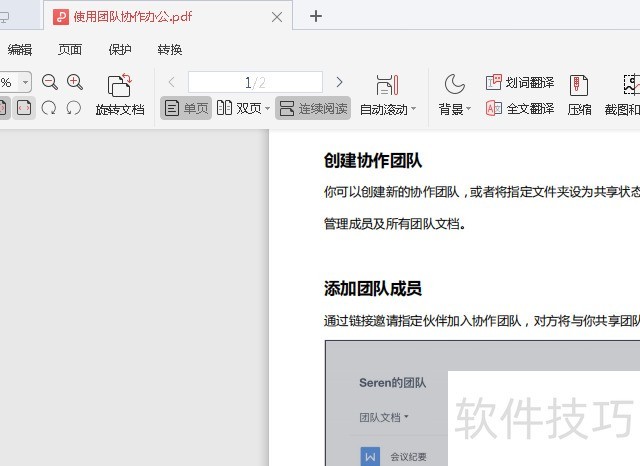Open the Protect (保护) menu tab
640x466 pixels.
(120, 50)
